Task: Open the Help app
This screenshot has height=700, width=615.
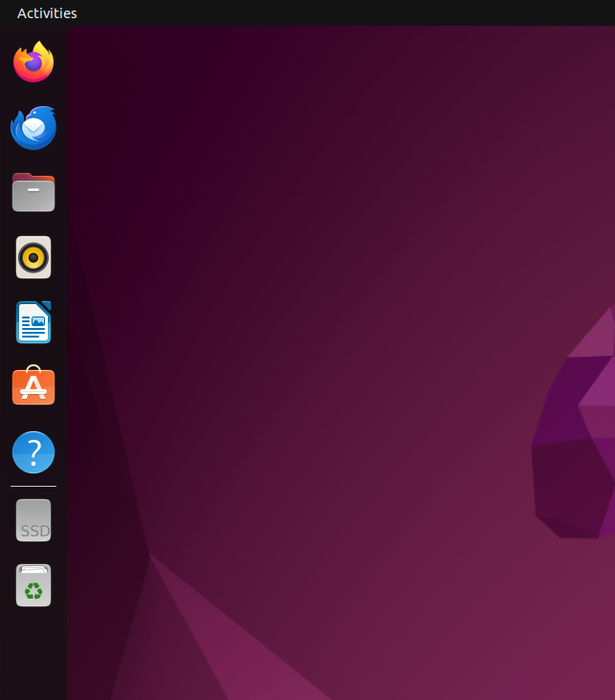Action: (x=33, y=452)
